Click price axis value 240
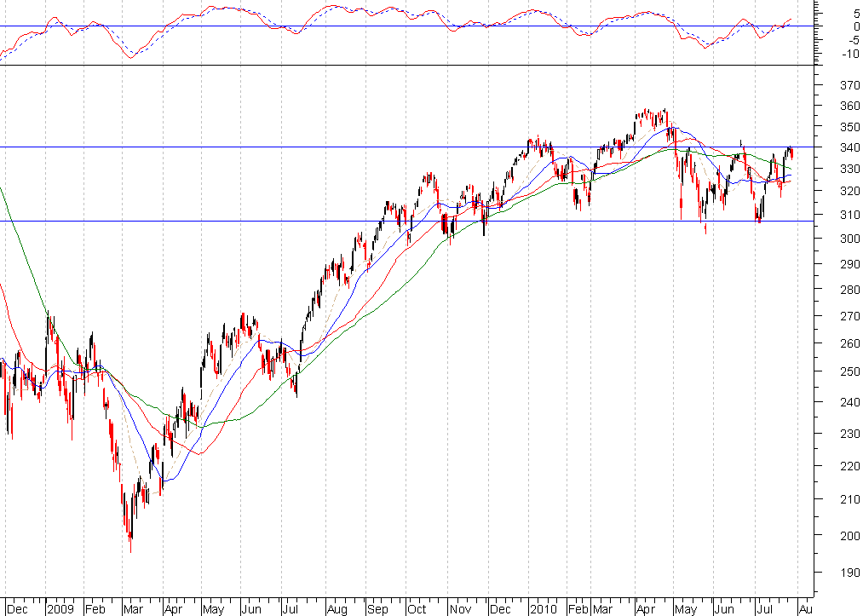The width and height of the screenshot is (863, 616). tap(849, 402)
